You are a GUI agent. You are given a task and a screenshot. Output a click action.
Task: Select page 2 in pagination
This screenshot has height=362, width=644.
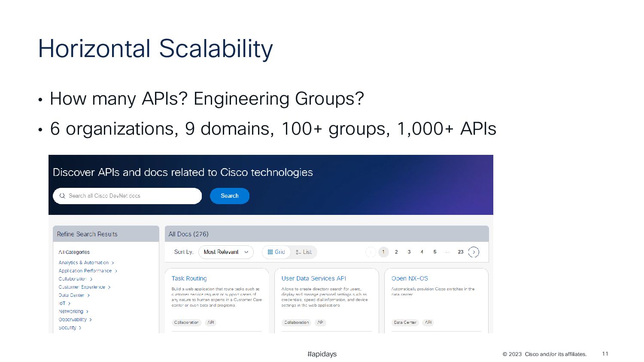point(396,252)
